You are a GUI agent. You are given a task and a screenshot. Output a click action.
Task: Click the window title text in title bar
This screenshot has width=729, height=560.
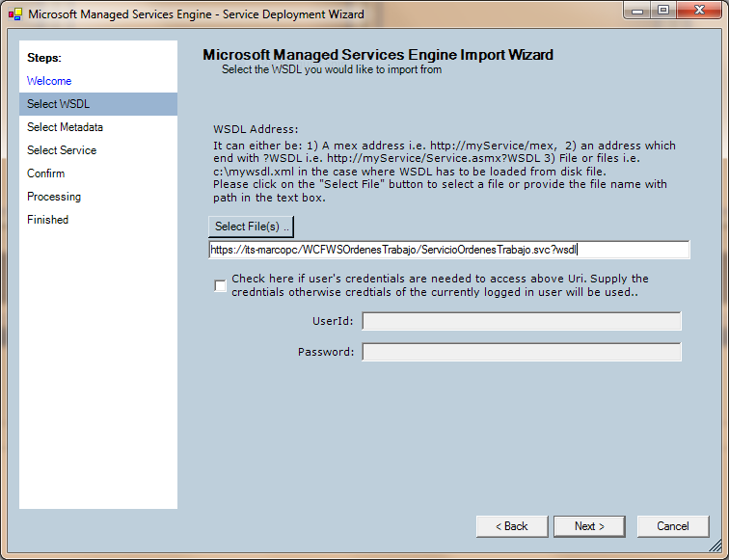196,14
